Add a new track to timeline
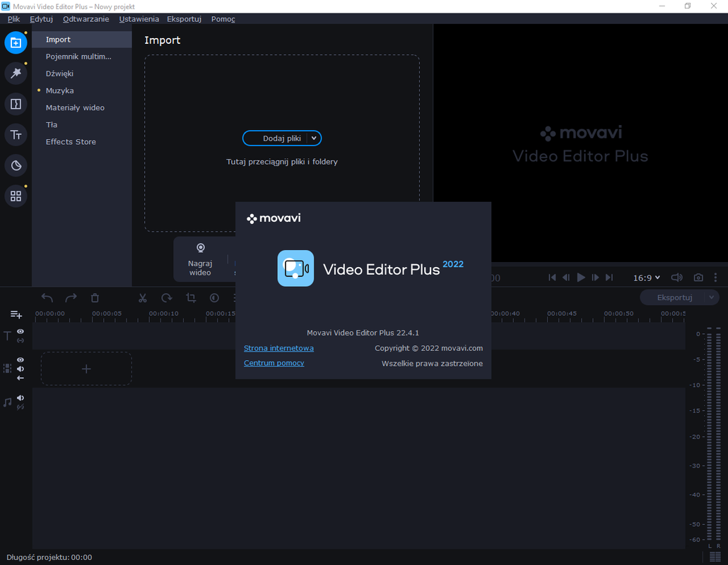The height and width of the screenshot is (565, 728). [x=16, y=314]
